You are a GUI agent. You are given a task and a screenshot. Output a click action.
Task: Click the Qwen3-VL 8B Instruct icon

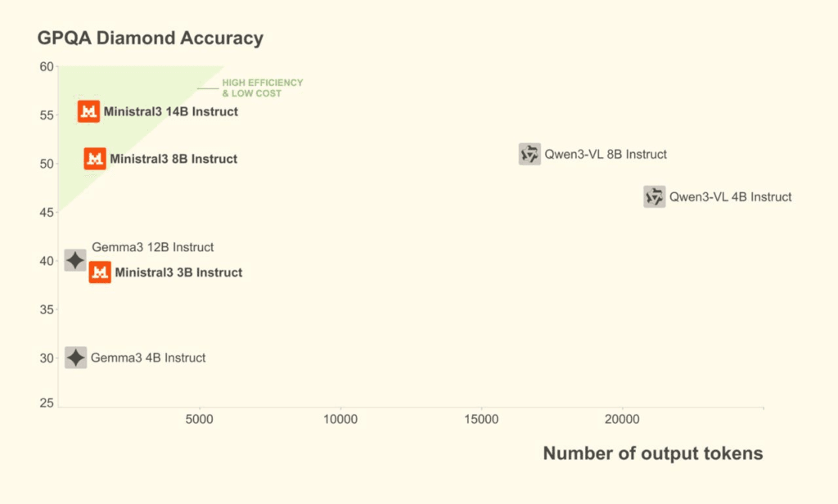(529, 154)
